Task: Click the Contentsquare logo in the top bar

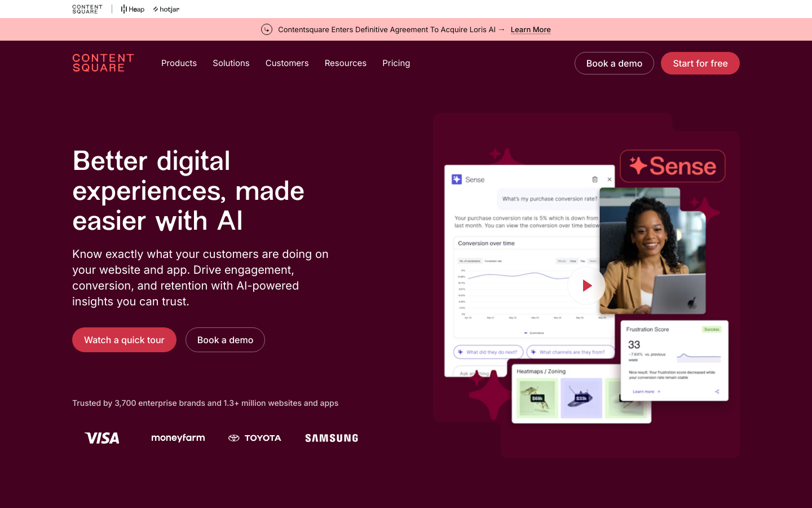Action: pyautogui.click(x=87, y=9)
